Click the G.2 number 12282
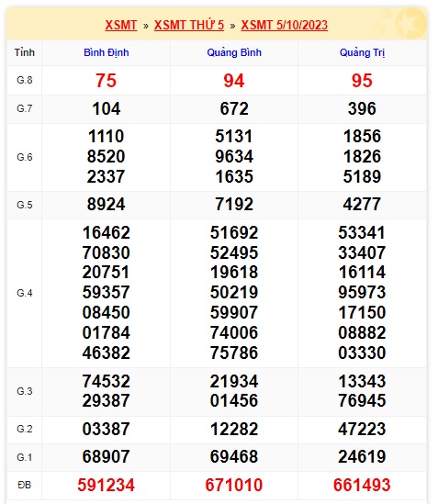The height and width of the screenshot is (504, 438). point(234,429)
